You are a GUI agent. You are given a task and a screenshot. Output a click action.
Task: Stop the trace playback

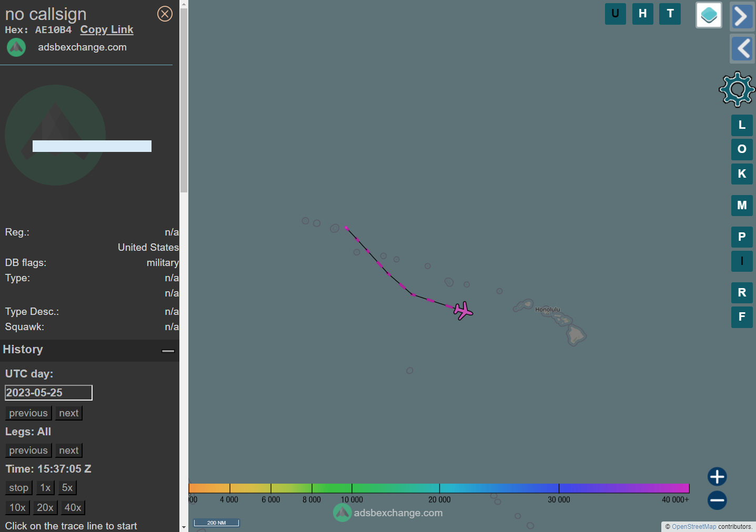[19, 488]
